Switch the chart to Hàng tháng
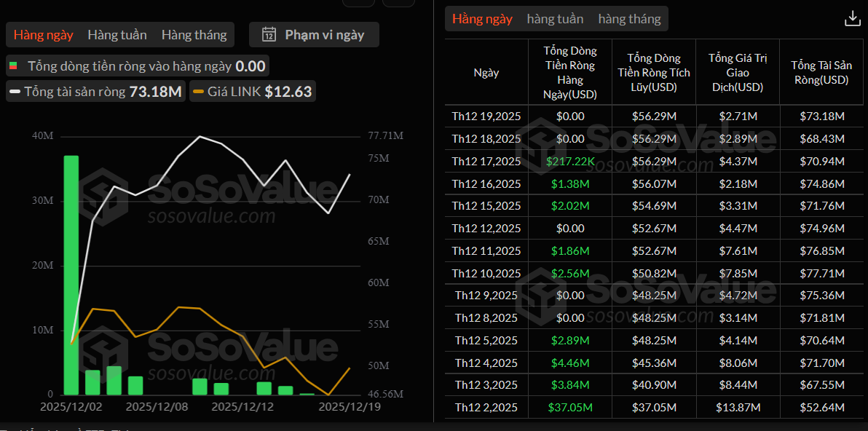Image resolution: width=868 pixels, height=431 pixels. (x=194, y=34)
